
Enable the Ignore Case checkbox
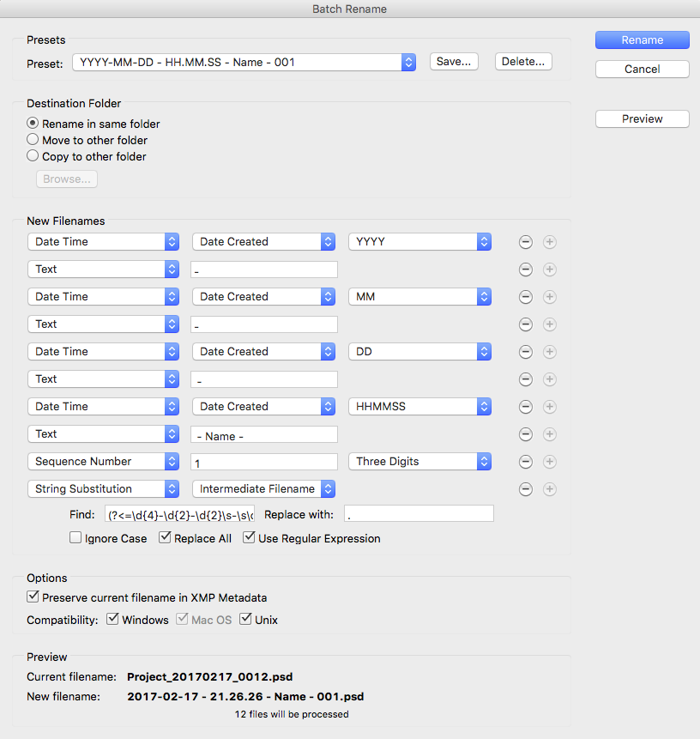76,538
